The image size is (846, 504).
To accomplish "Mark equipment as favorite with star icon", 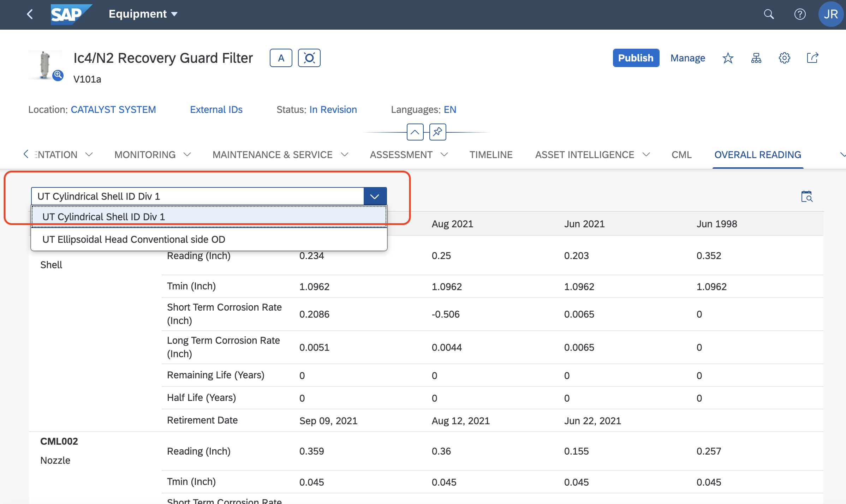I will click(x=728, y=58).
